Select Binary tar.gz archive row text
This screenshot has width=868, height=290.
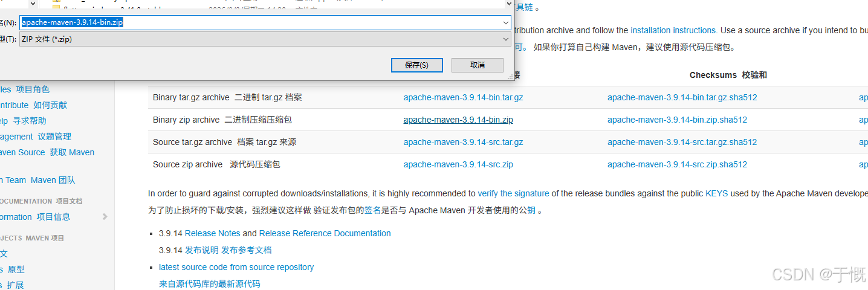[x=227, y=97]
